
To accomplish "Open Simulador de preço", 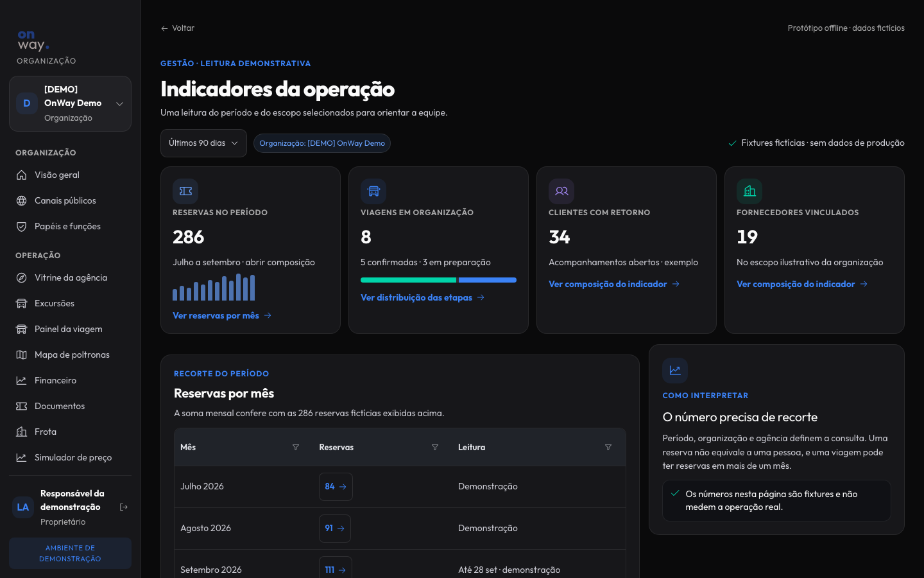I will [70, 457].
